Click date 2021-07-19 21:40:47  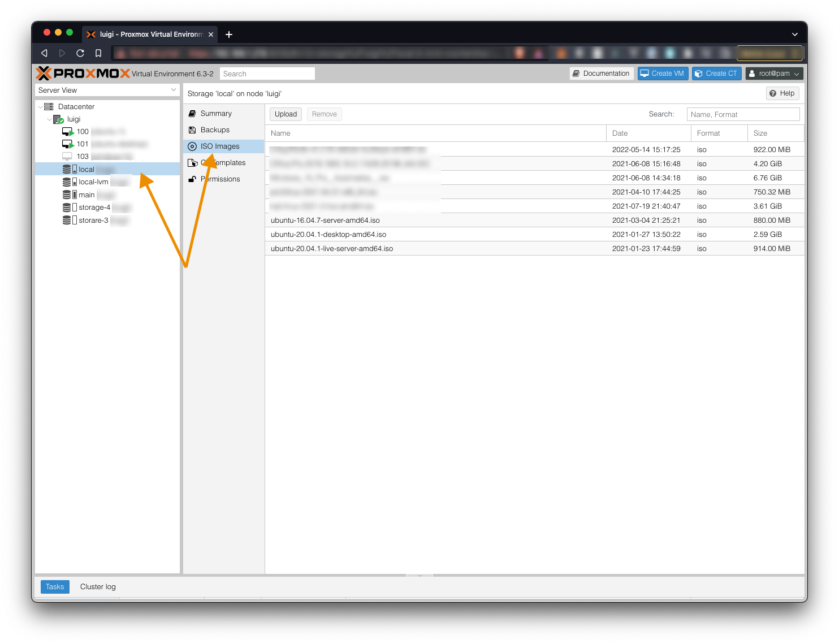coord(646,206)
